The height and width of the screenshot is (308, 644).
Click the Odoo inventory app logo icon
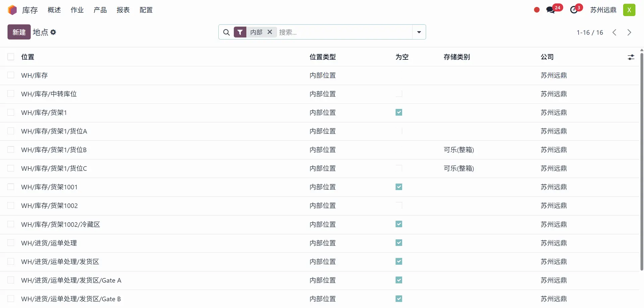click(12, 10)
